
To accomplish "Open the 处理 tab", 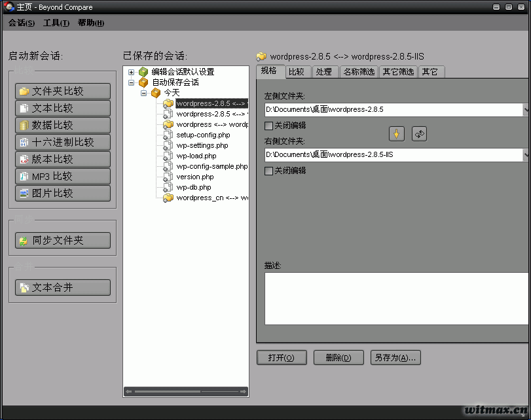I will coord(325,72).
